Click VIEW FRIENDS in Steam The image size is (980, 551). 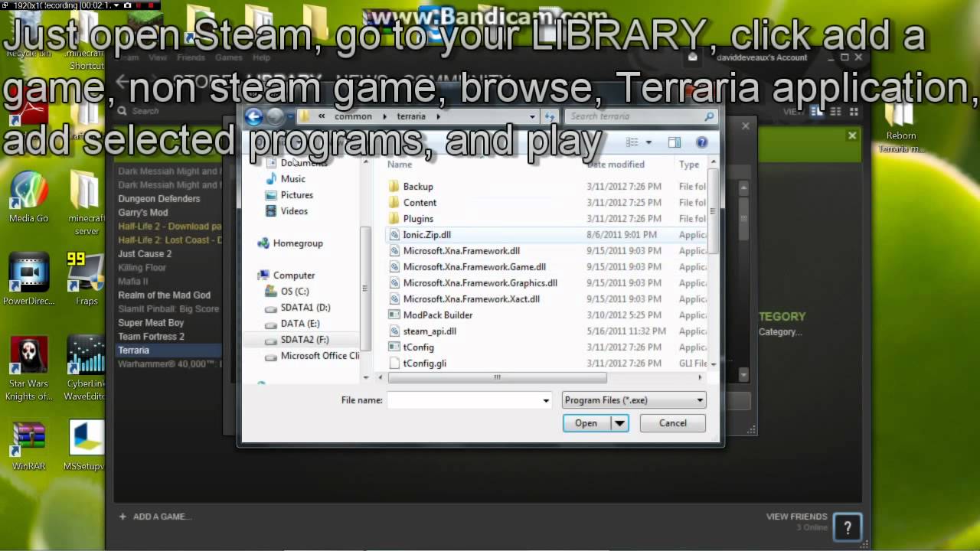pos(796,517)
